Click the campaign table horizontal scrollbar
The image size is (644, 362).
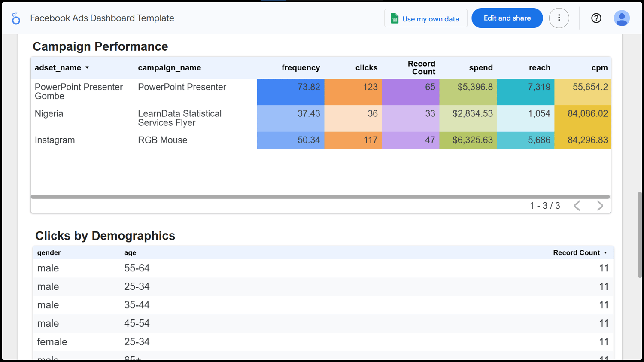320,197
